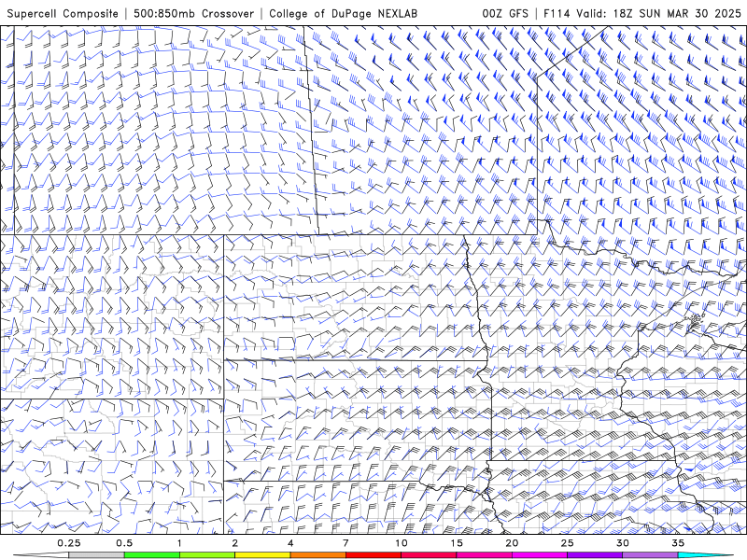747x560 pixels.
Task: Click the '500:850mb Crossover' header label
Action: 194,14
